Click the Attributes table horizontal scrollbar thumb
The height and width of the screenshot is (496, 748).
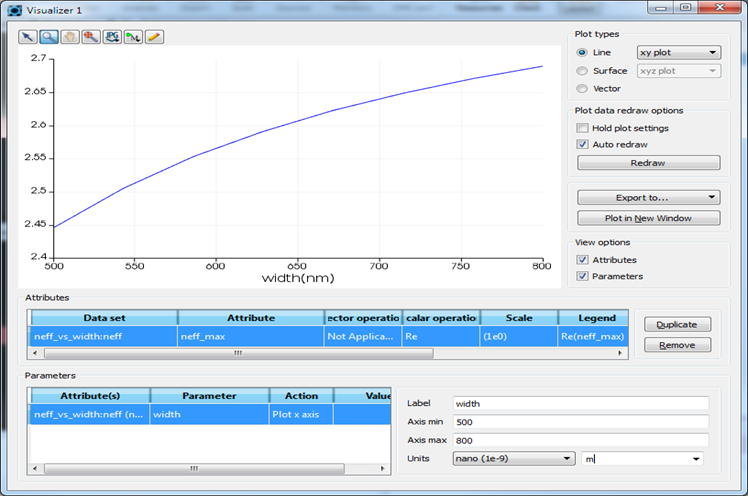(239, 353)
